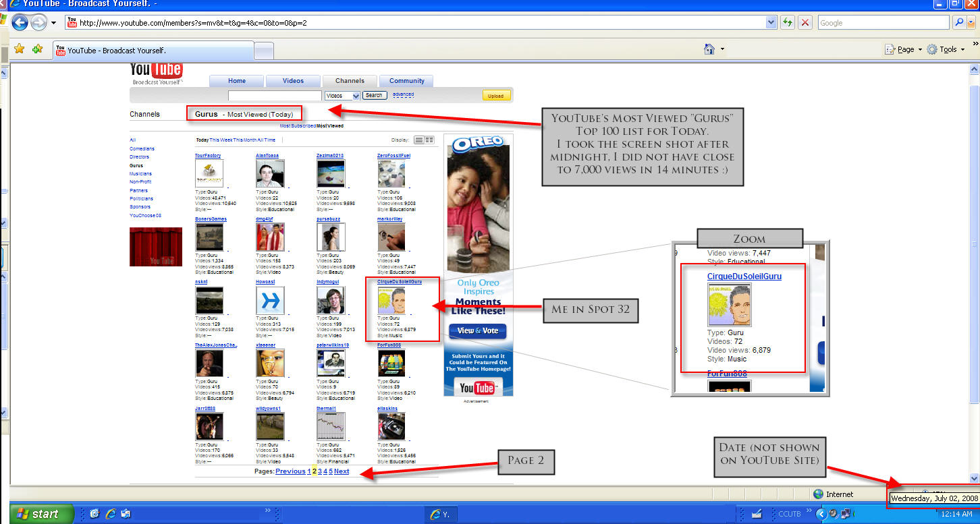Viewport: 980px width, 524px height.
Task: Click the Add to Favorites icon
Action: [x=38, y=49]
